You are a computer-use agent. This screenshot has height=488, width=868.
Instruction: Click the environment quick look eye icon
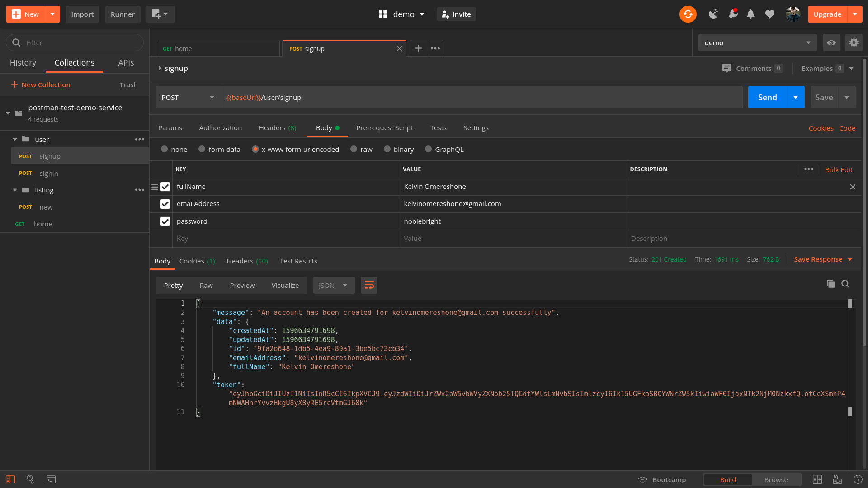click(x=831, y=42)
